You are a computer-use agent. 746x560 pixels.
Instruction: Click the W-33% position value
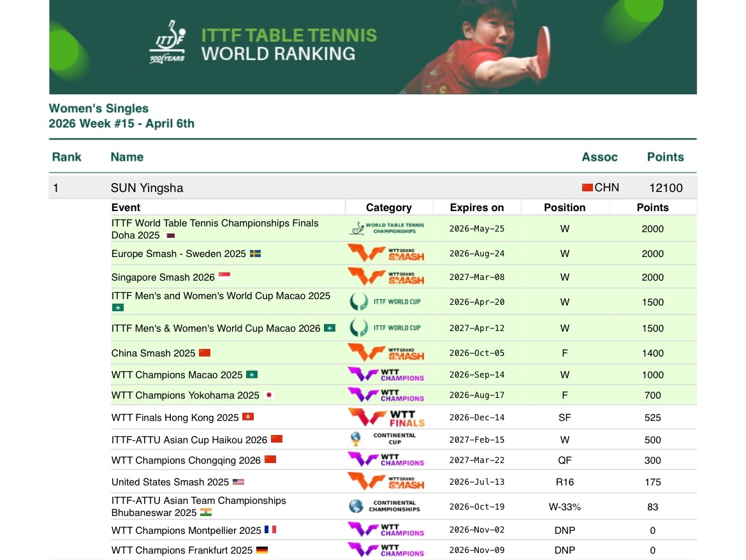tap(565, 506)
